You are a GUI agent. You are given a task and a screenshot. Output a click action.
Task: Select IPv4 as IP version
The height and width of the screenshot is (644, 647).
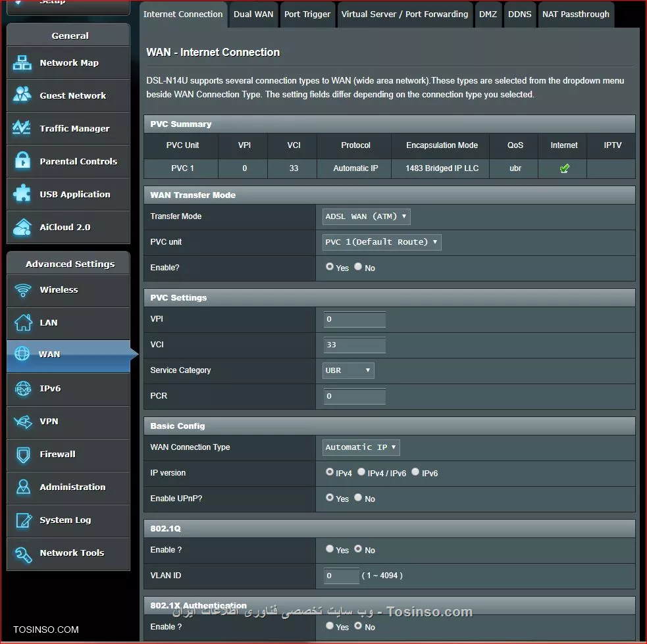pos(329,472)
